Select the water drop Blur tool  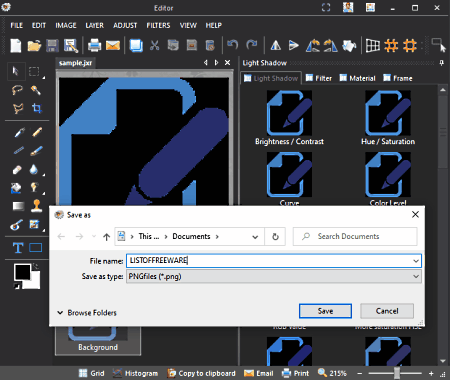point(34,169)
